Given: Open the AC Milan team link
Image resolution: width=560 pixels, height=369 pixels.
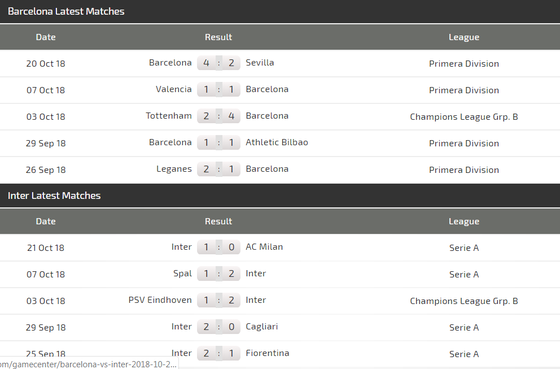Looking at the screenshot, I should pyautogui.click(x=264, y=247).
